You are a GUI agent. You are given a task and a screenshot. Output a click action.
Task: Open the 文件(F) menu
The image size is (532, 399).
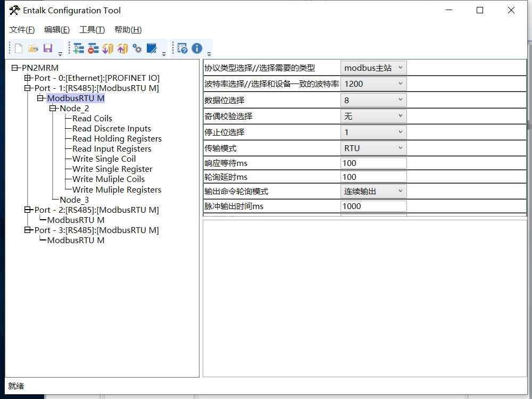(22, 30)
